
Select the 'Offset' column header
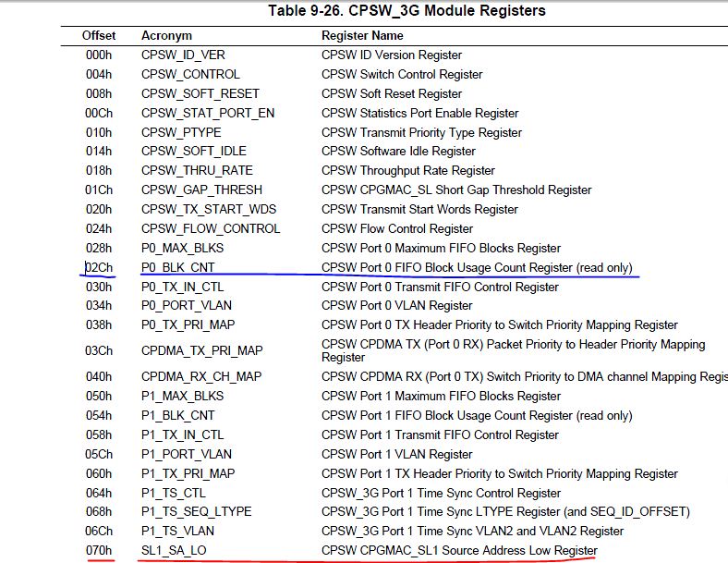click(x=99, y=36)
